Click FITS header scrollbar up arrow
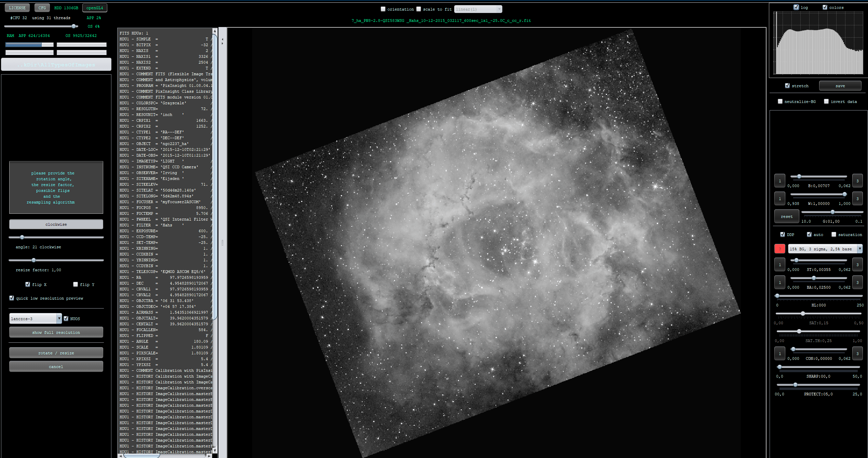This screenshot has height=458, width=868. 215,31
